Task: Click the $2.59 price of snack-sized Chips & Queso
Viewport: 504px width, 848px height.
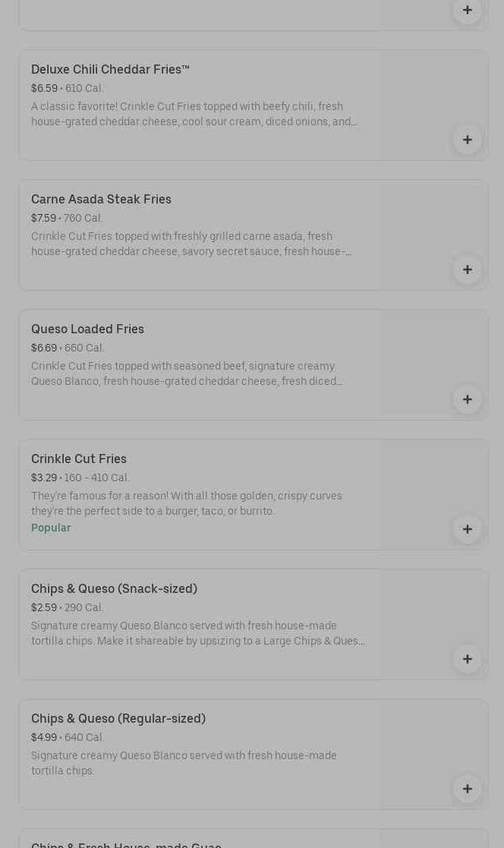Action: (44, 608)
